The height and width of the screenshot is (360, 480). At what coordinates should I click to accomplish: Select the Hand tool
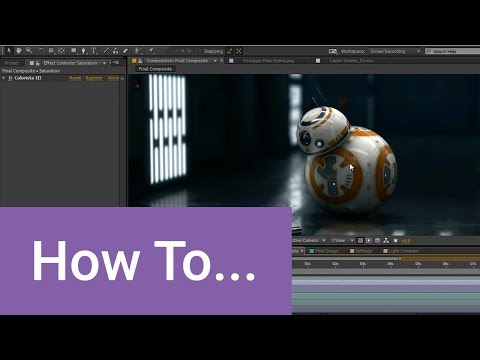pos(19,51)
